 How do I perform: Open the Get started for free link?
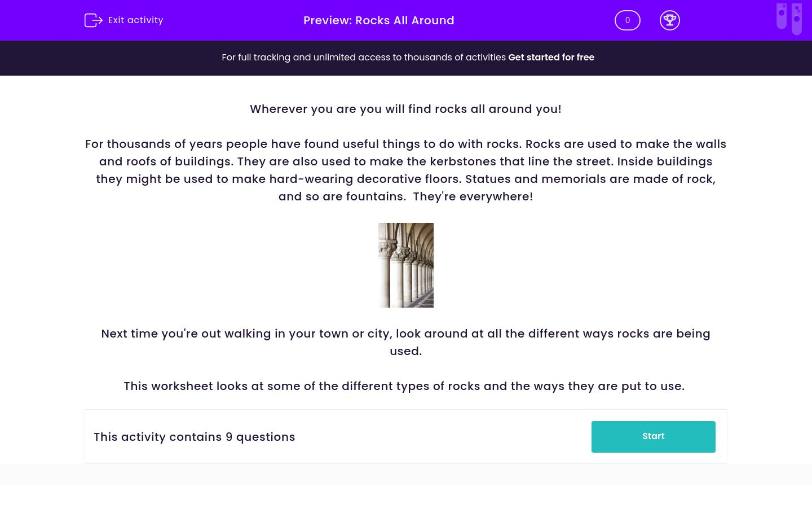[x=551, y=57]
